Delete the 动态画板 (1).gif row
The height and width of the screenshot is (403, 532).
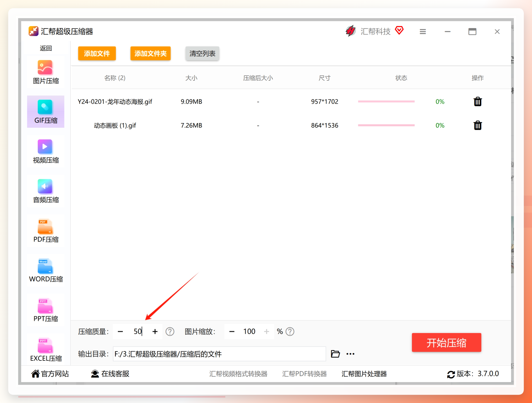[x=478, y=125]
